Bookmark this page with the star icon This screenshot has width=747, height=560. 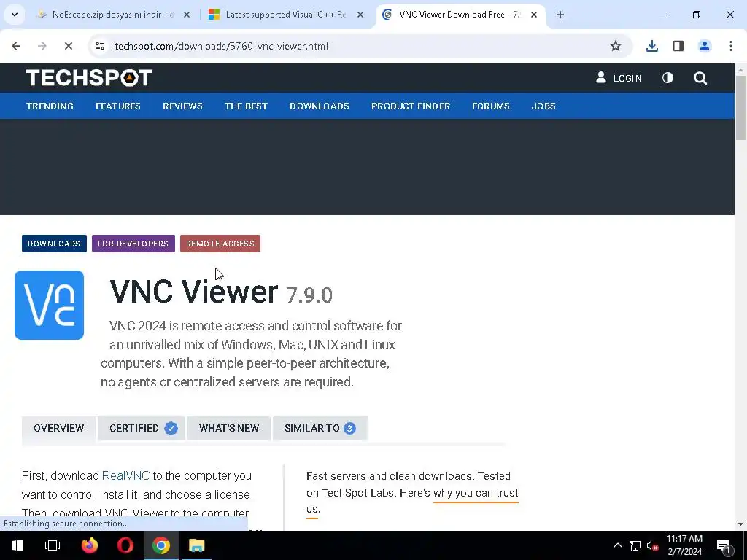pos(616,46)
